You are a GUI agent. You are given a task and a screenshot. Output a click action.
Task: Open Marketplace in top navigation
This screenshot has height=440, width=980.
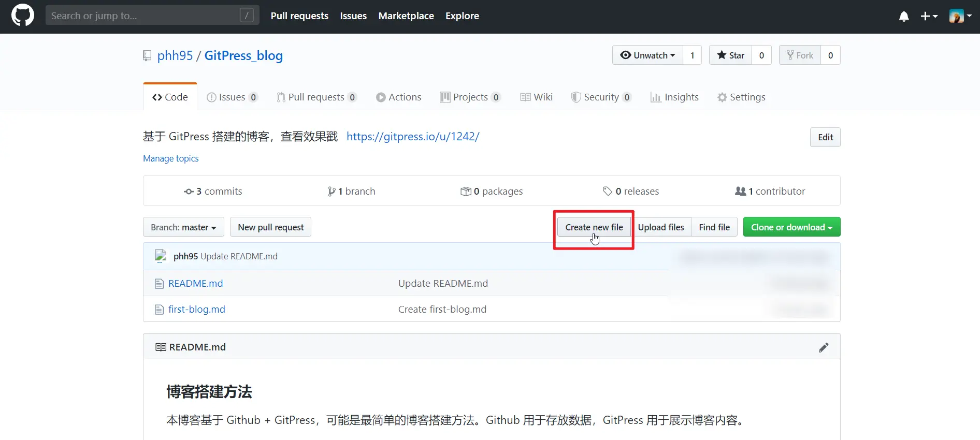pos(406,16)
